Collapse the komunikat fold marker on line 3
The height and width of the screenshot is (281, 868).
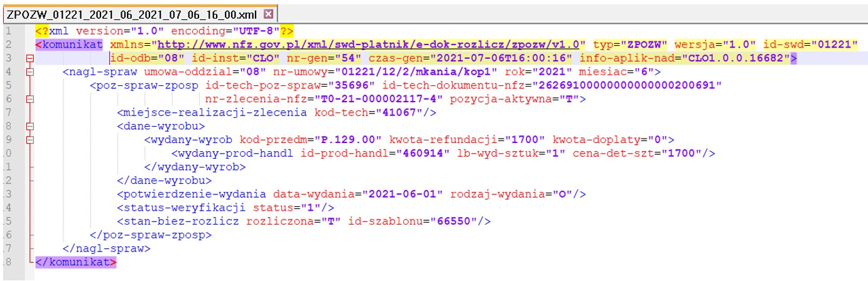point(29,58)
